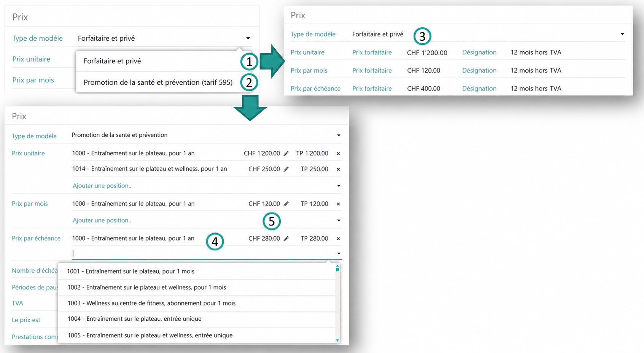Open the pencil editor for CHF 280.00 Prix par échéance
This screenshot has width=644, height=353.
click(286, 239)
